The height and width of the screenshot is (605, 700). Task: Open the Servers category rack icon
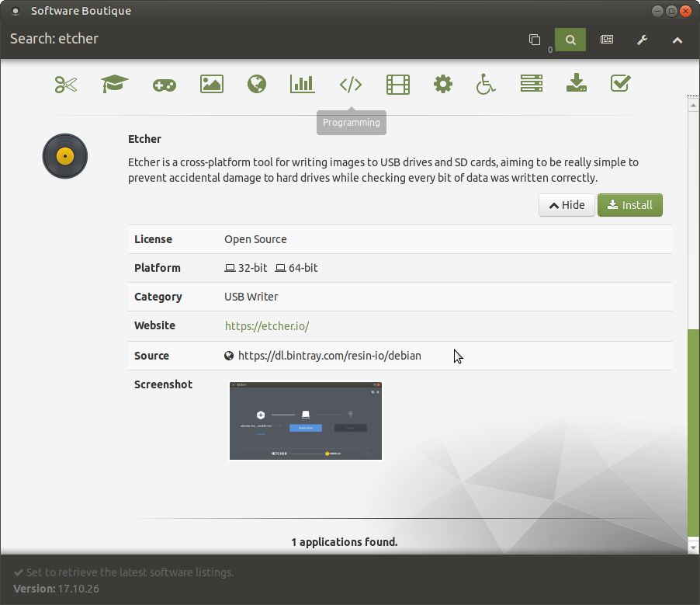(532, 84)
